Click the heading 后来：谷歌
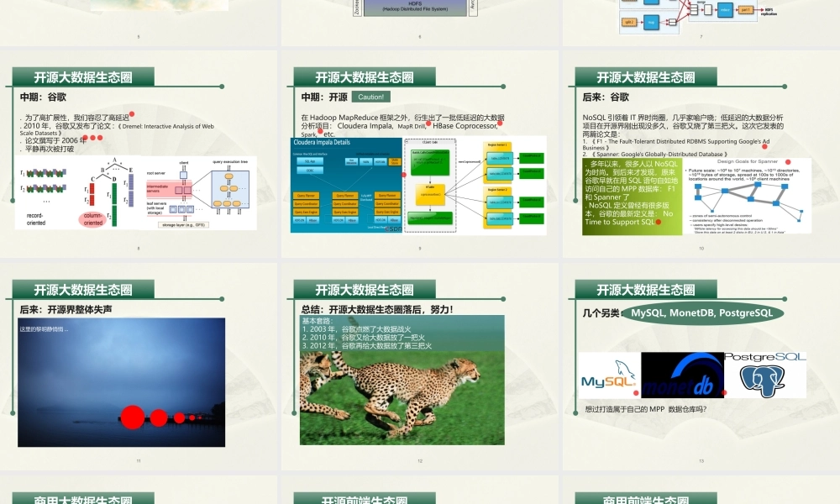Screen dimensions: 840x504 tap(606, 97)
